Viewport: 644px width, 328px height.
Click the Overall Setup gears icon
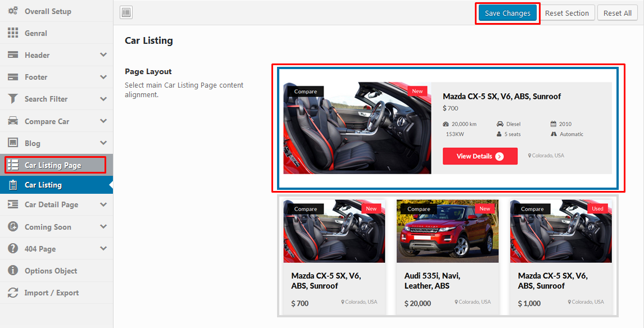pos(13,11)
